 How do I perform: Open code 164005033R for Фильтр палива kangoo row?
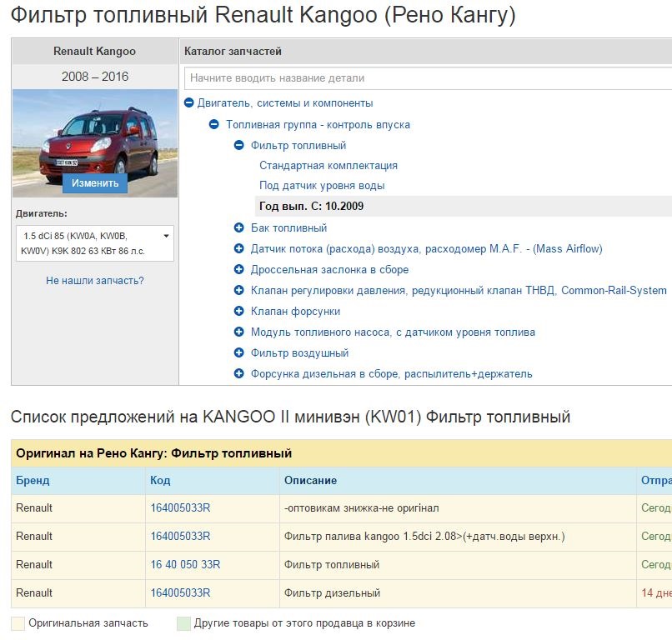click(180, 536)
